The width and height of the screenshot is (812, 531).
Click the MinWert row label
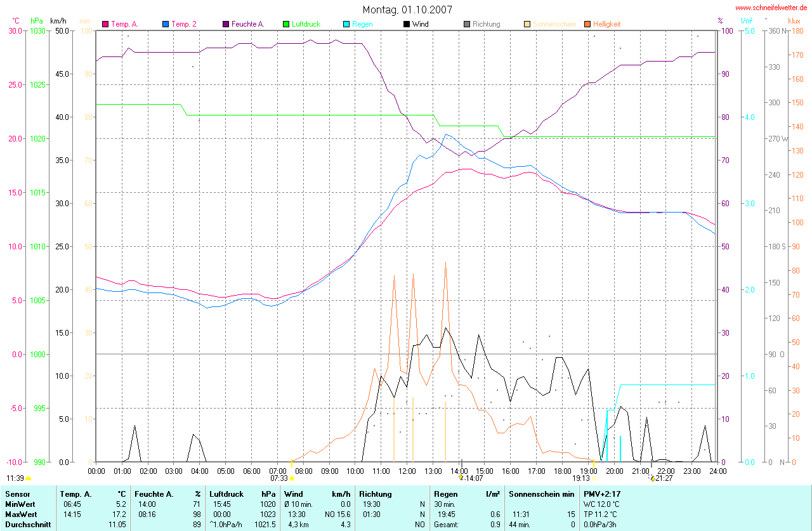click(20, 504)
